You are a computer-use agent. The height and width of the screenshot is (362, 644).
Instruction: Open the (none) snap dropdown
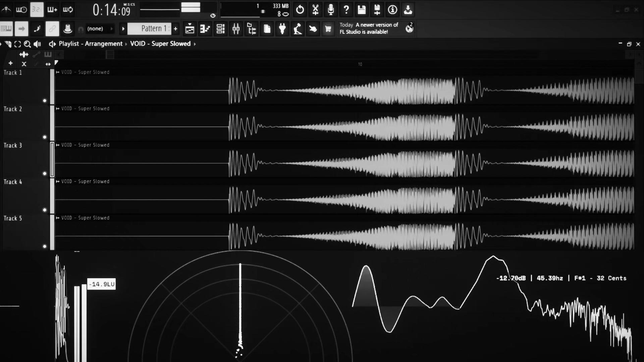tap(100, 29)
